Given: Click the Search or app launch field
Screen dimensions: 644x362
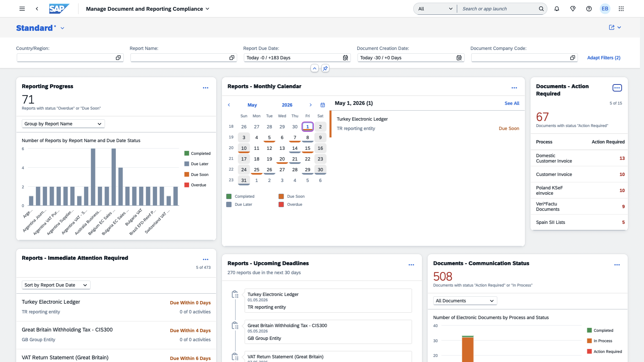Looking at the screenshot, I should [498, 9].
